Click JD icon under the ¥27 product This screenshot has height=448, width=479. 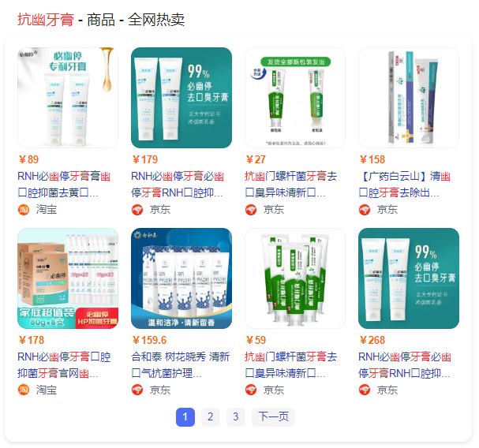pyautogui.click(x=251, y=210)
